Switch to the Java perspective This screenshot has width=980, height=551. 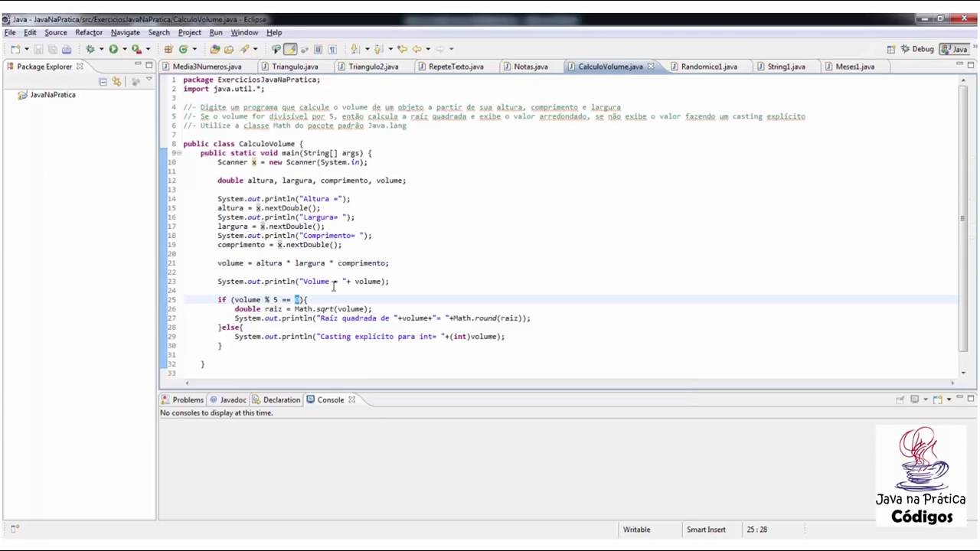[x=955, y=49]
